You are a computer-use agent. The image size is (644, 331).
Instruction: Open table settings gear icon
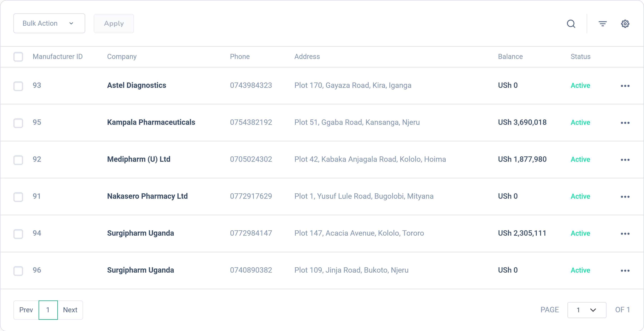pos(625,24)
